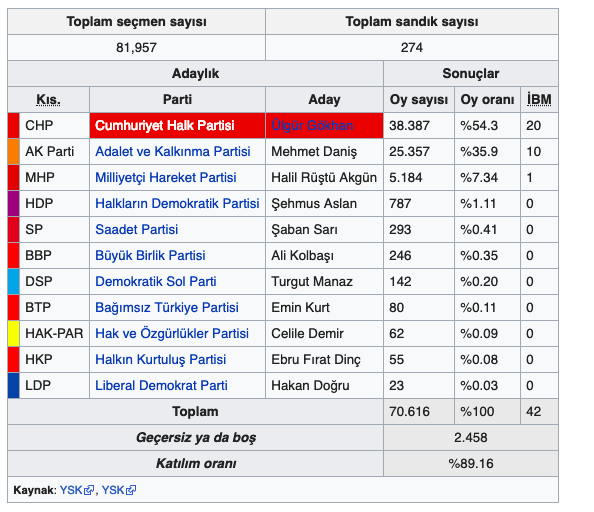
Task: Click the %7.34 vote share cell
Action: [x=487, y=177]
